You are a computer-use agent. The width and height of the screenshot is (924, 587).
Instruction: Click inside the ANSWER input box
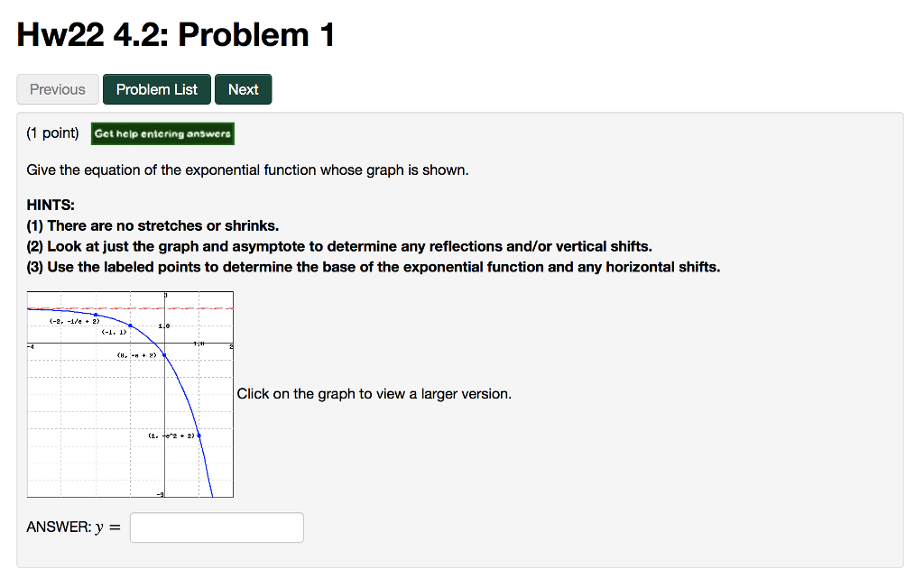click(x=216, y=527)
